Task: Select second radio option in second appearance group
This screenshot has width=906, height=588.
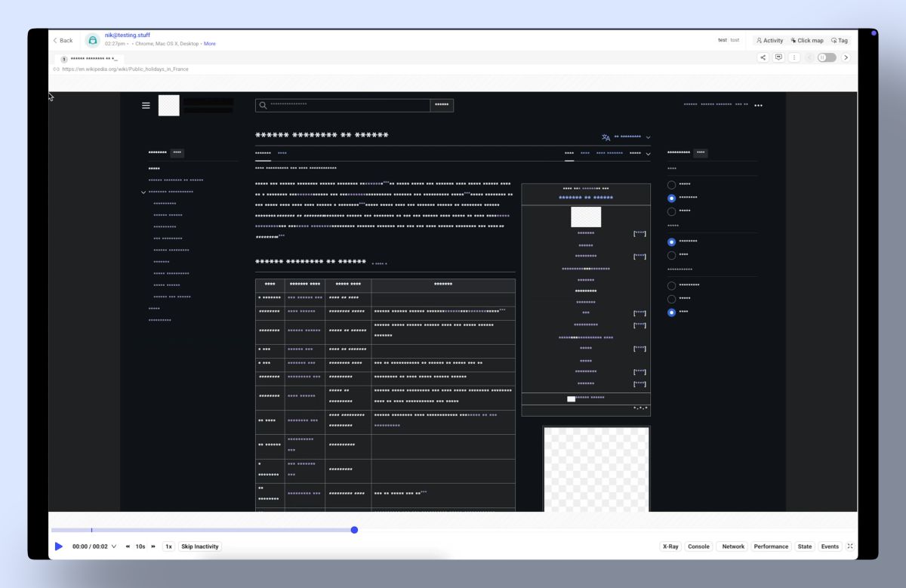Action: [671, 255]
